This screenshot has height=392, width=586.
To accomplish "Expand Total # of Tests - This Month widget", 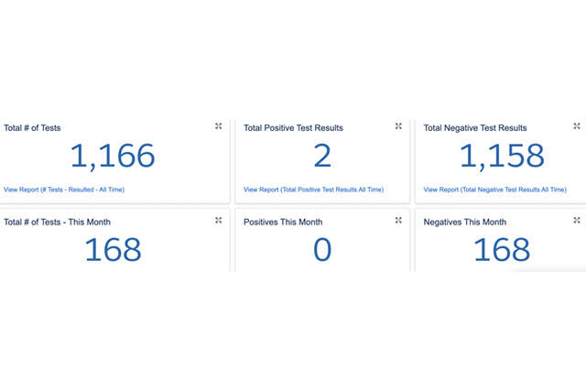I will [x=219, y=221].
